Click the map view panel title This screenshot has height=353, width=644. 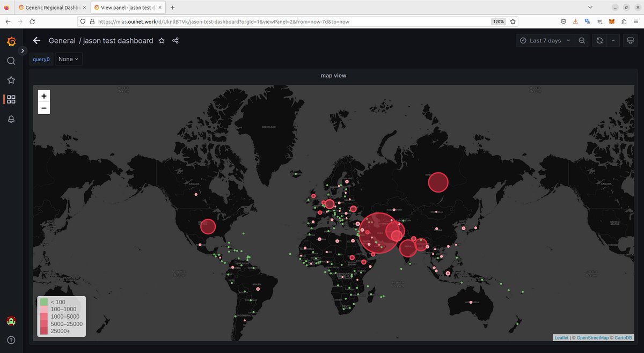tap(333, 76)
